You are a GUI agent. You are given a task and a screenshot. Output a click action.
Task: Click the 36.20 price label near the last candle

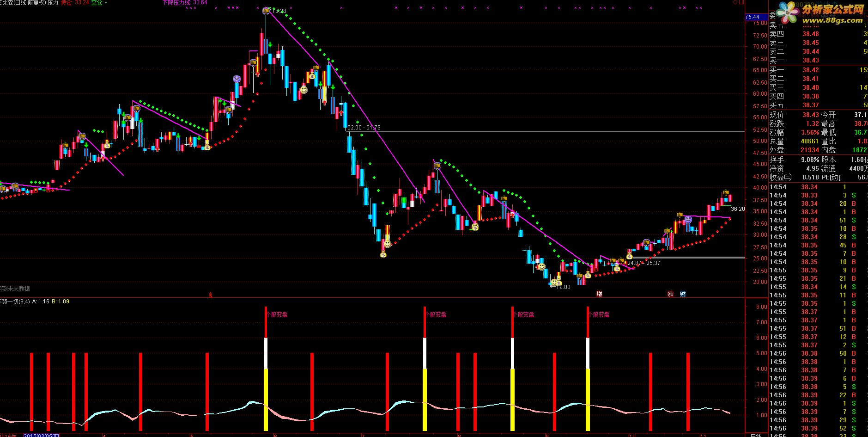pyautogui.click(x=738, y=209)
